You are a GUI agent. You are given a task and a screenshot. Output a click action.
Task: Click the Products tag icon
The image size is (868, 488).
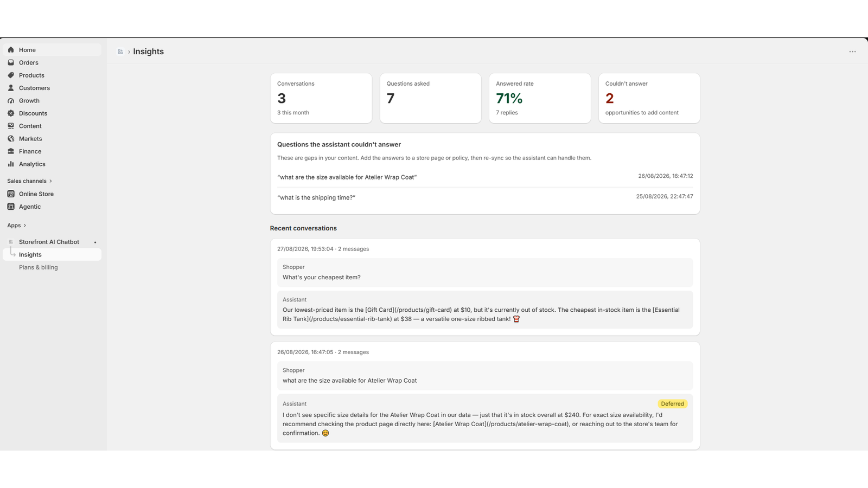click(x=11, y=75)
